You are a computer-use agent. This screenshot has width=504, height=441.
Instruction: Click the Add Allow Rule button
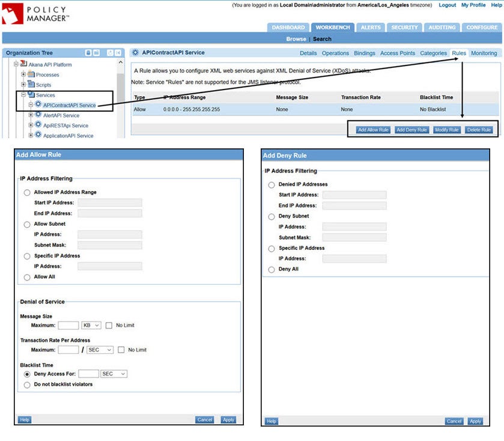tap(373, 130)
